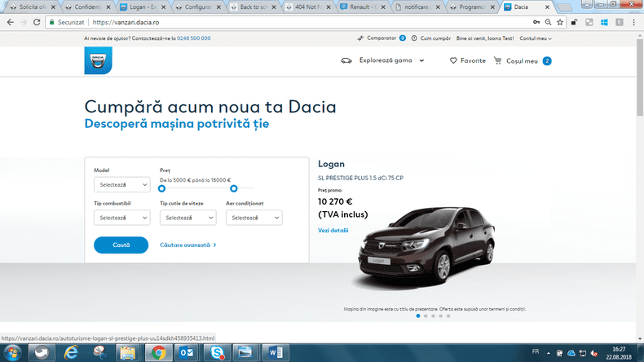Open Căutare avansată link
Screen dimensions: 644x362
pos(188,245)
